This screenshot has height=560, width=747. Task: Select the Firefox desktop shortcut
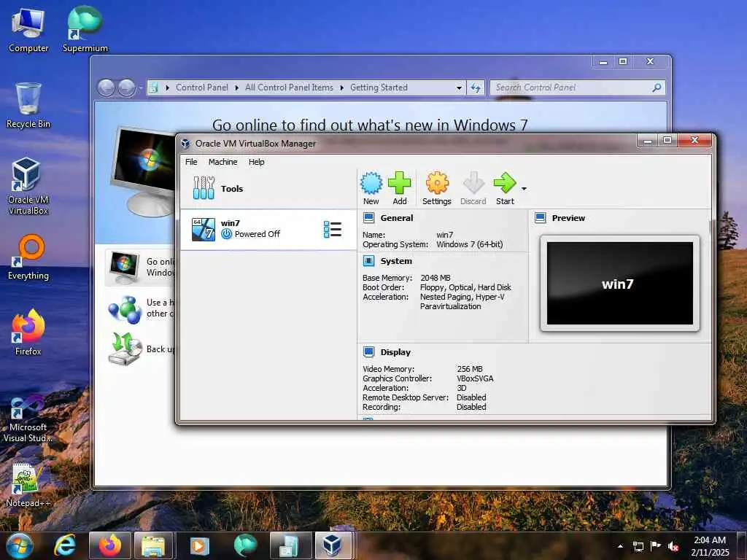tap(28, 332)
